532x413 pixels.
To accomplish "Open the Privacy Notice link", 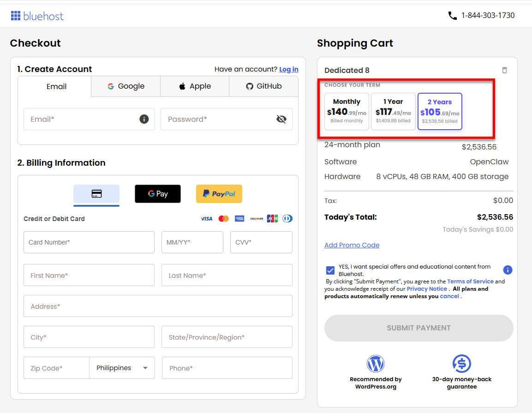I will (x=427, y=289).
